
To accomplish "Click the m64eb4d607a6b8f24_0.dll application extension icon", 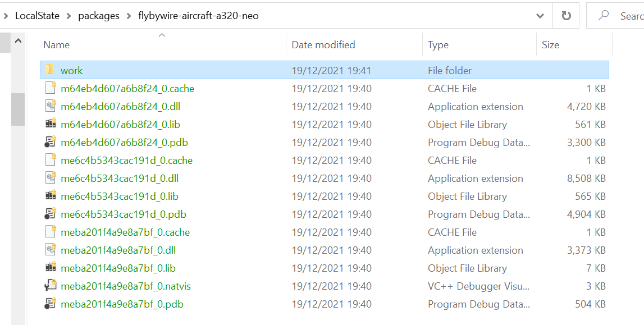I will (x=49, y=106).
